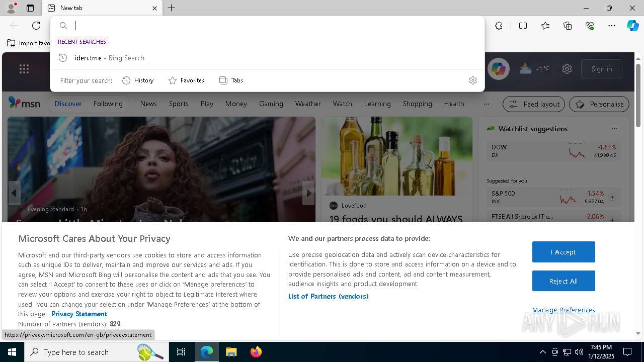Open the weather widget showing -1°C

click(534, 69)
